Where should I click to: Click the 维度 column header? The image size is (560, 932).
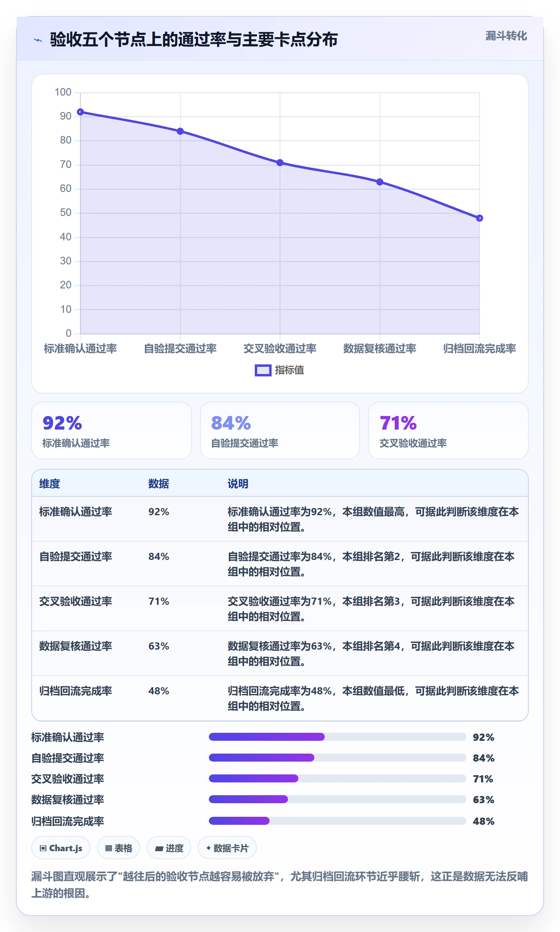pos(50,484)
